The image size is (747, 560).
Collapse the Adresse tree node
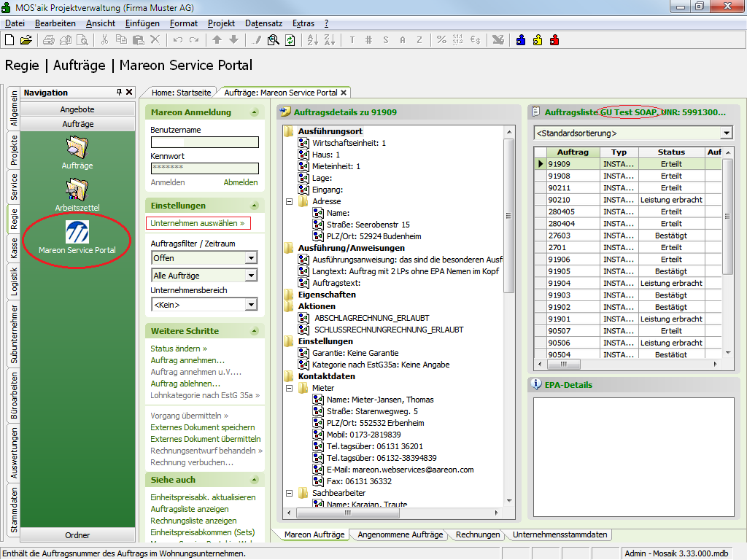click(x=290, y=202)
